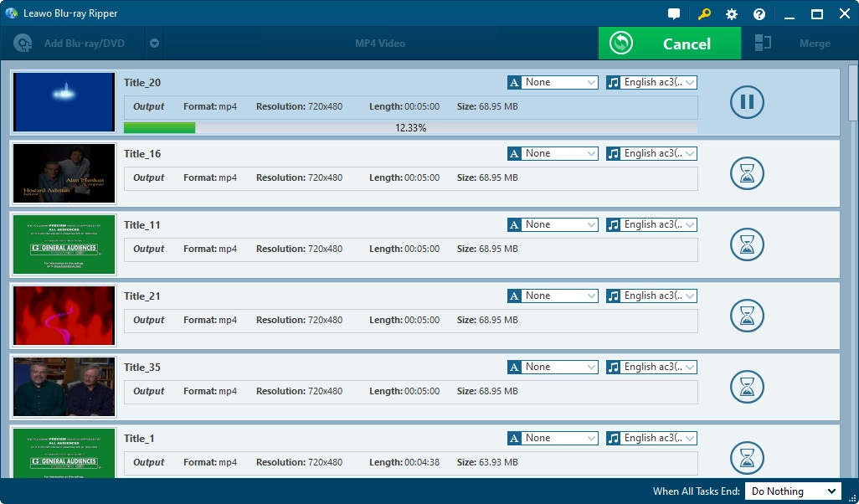Click the key registration icon
Screen dimensions: 859x504
[x=703, y=14]
